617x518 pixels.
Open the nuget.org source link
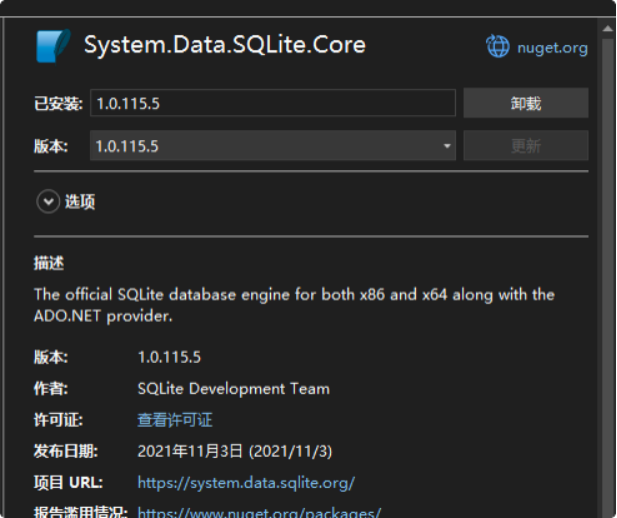coord(552,47)
